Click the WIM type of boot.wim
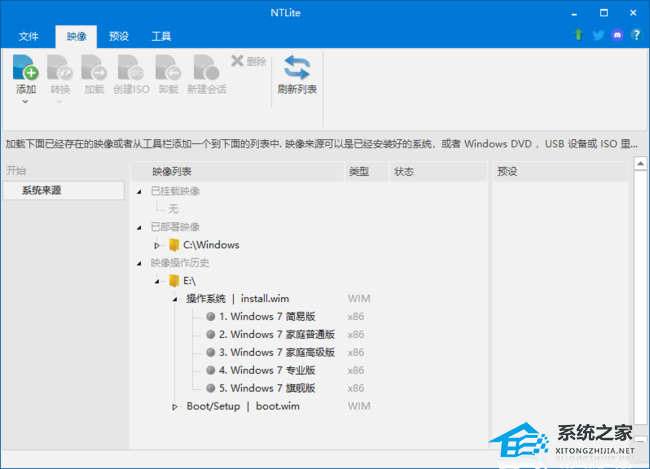Image resolution: width=650 pixels, height=469 pixels. 359,406
